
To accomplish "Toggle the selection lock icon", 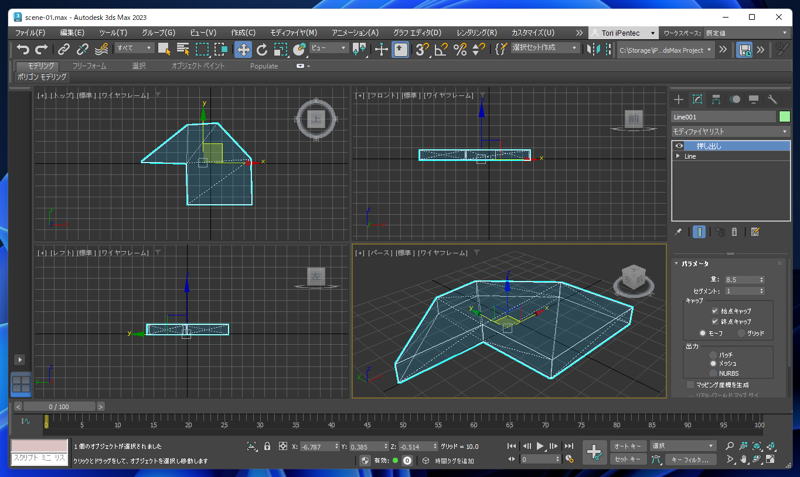I will (267, 446).
